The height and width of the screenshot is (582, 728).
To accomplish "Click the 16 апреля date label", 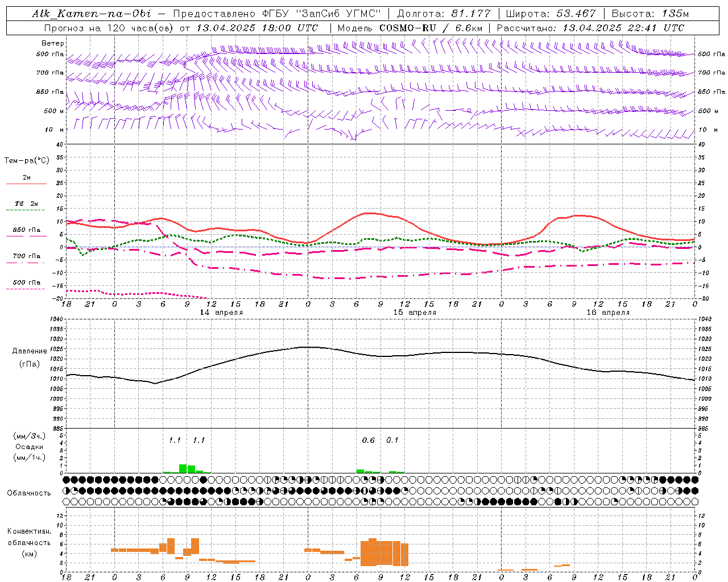I will (x=609, y=313).
